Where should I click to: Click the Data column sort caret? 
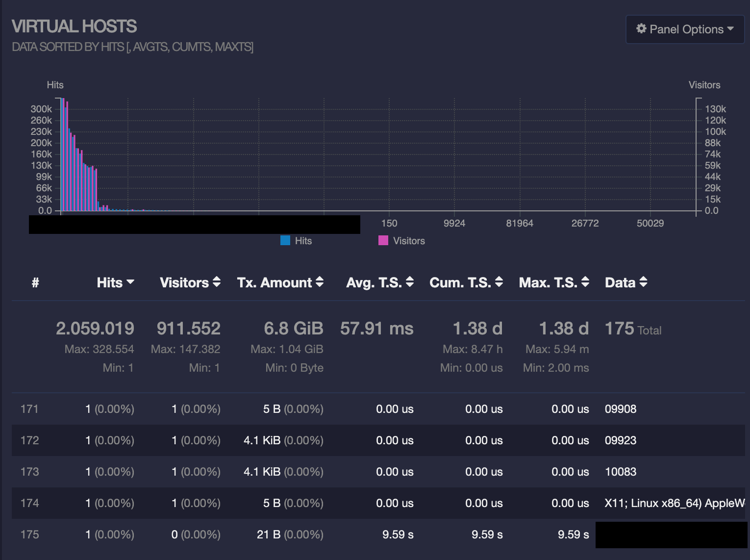[x=644, y=282]
